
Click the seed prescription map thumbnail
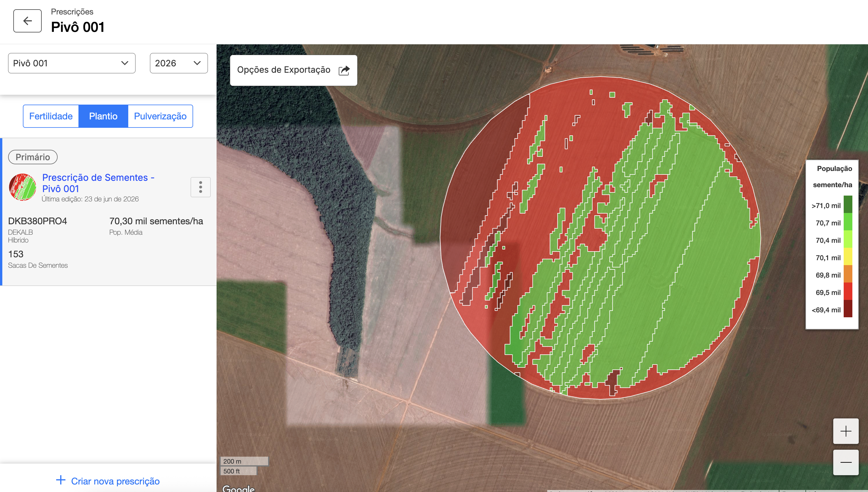click(23, 187)
